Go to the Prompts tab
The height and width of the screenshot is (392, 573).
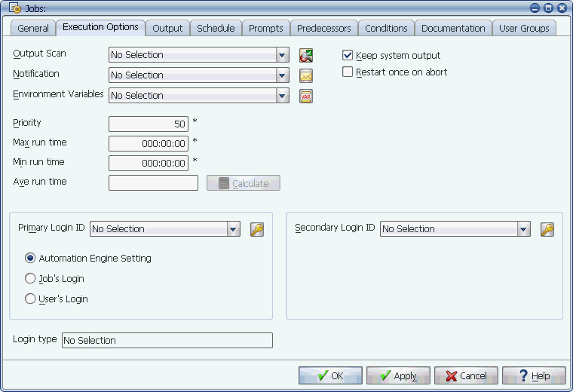point(265,28)
